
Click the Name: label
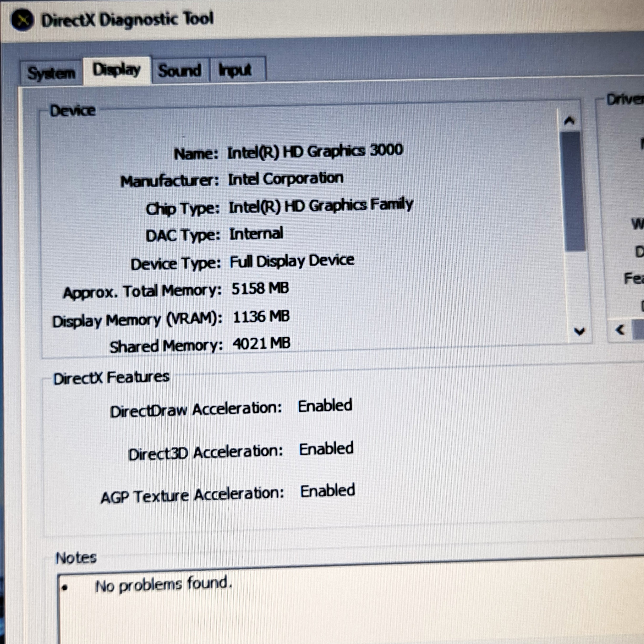coord(196,154)
